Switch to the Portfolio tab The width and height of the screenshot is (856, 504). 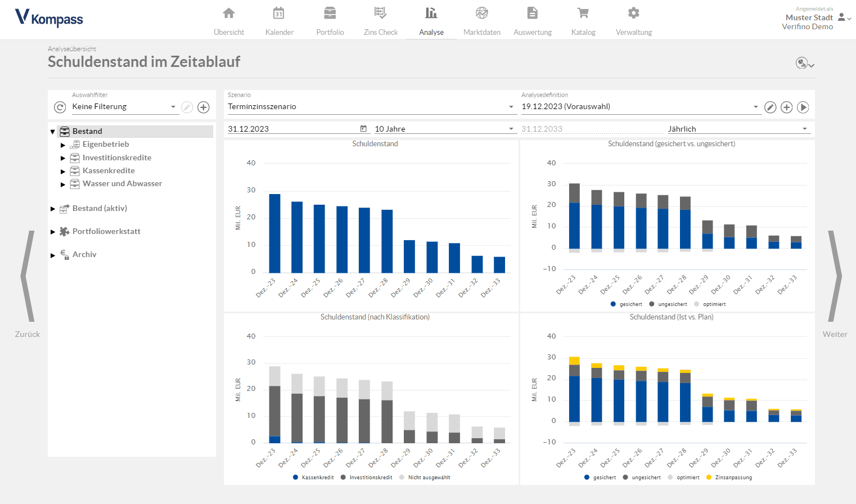[330, 21]
